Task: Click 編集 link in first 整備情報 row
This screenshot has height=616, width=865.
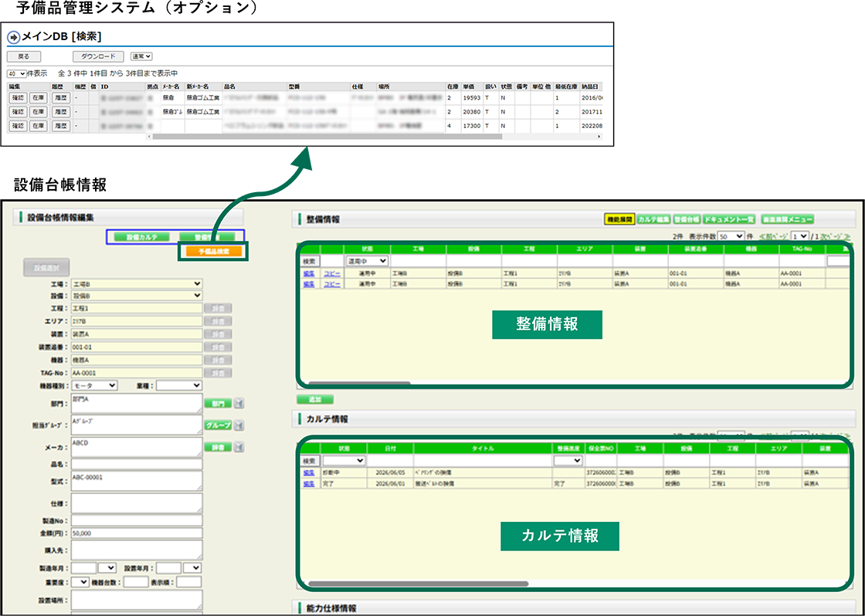Action: pos(308,273)
